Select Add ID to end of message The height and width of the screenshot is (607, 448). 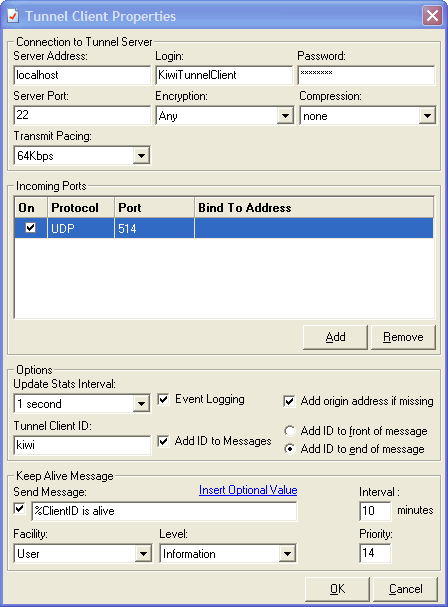click(x=290, y=449)
